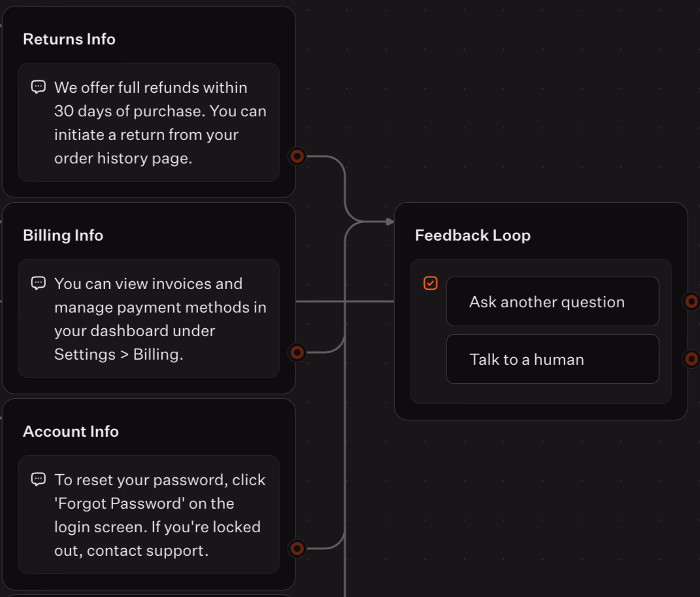The width and height of the screenshot is (700, 597).
Task: Click the Account Info output connector dot
Action: coord(297,548)
